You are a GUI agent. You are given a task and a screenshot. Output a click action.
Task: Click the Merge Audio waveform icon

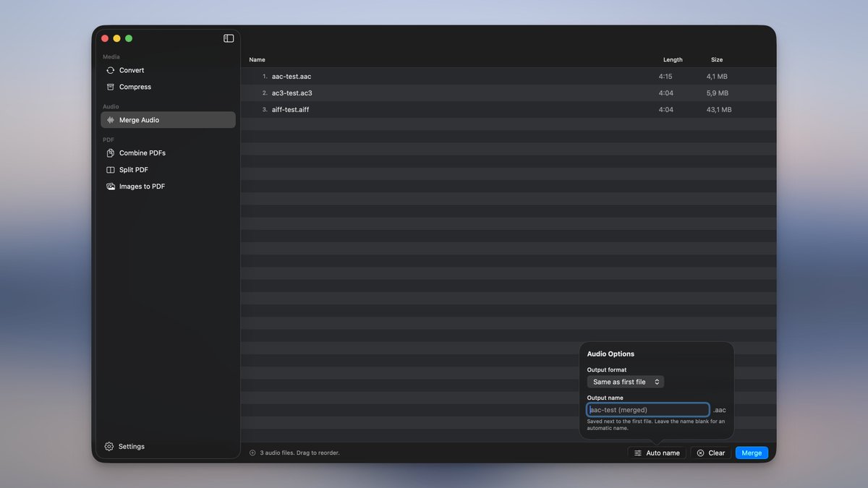(x=111, y=120)
